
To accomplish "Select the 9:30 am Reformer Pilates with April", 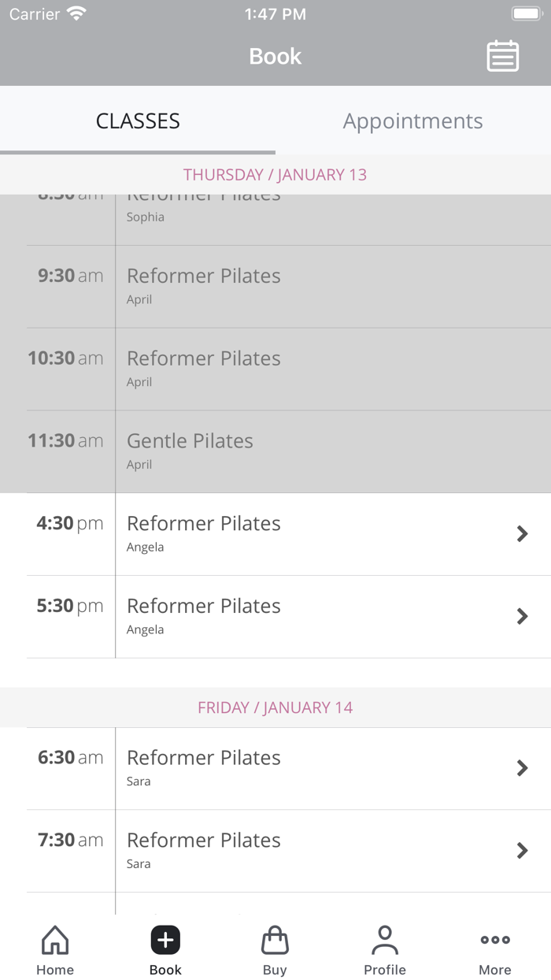I will tap(275, 286).
